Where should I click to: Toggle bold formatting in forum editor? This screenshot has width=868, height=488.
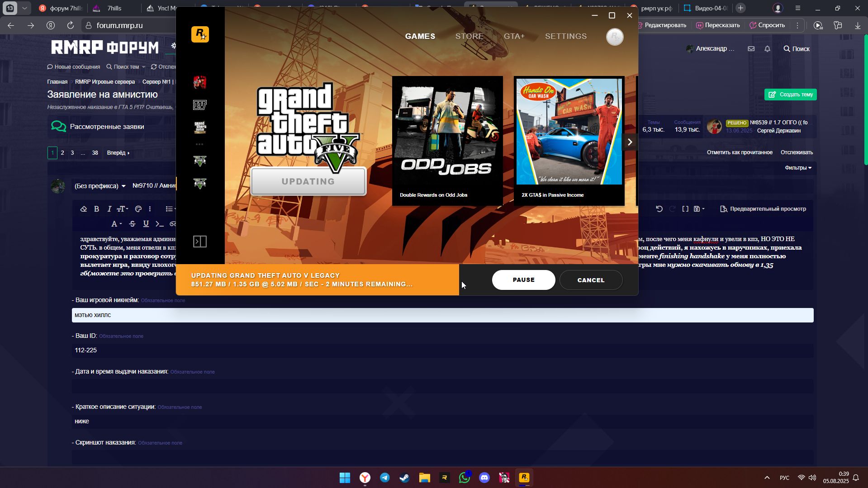(x=96, y=209)
